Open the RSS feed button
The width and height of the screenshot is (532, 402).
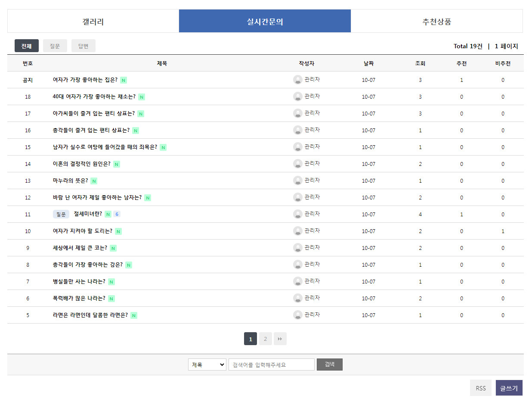(480, 388)
